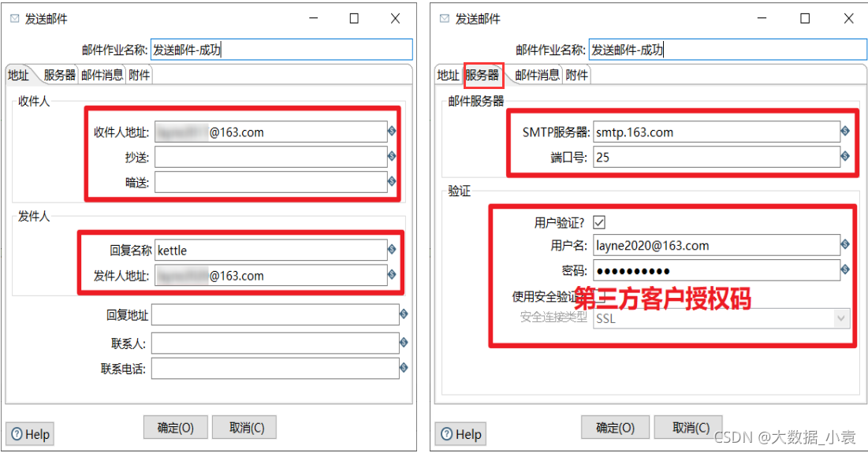Click variable icon beside 用户名 field

click(845, 244)
